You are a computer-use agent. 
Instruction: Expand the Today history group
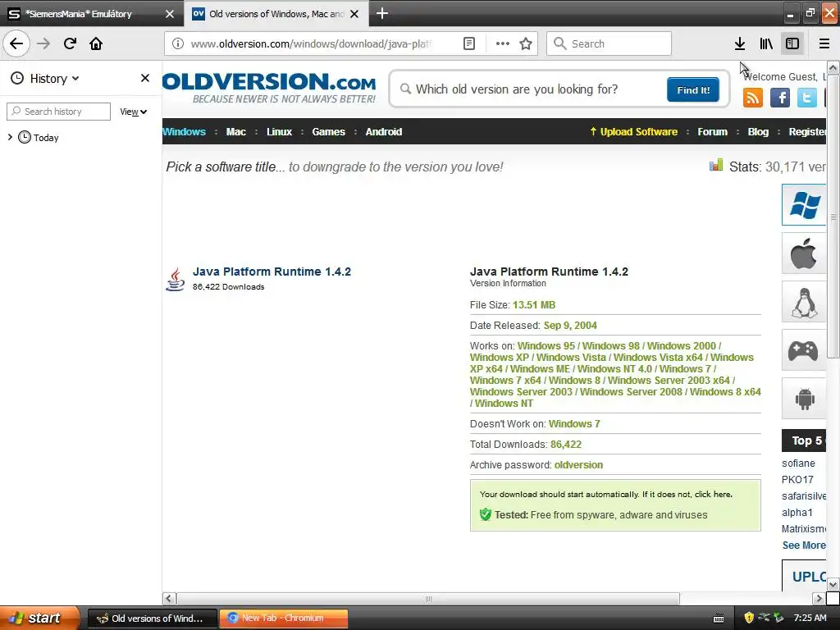pos(10,137)
